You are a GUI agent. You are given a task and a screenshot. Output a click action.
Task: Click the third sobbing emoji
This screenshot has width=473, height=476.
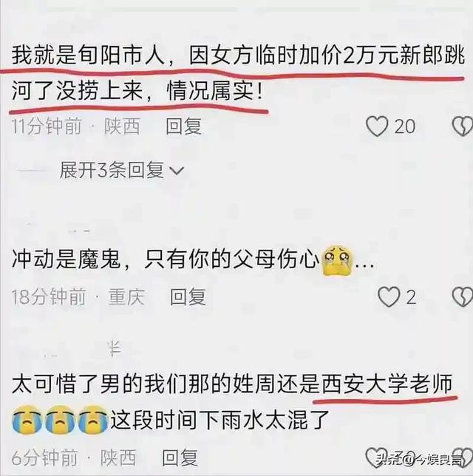(x=94, y=418)
